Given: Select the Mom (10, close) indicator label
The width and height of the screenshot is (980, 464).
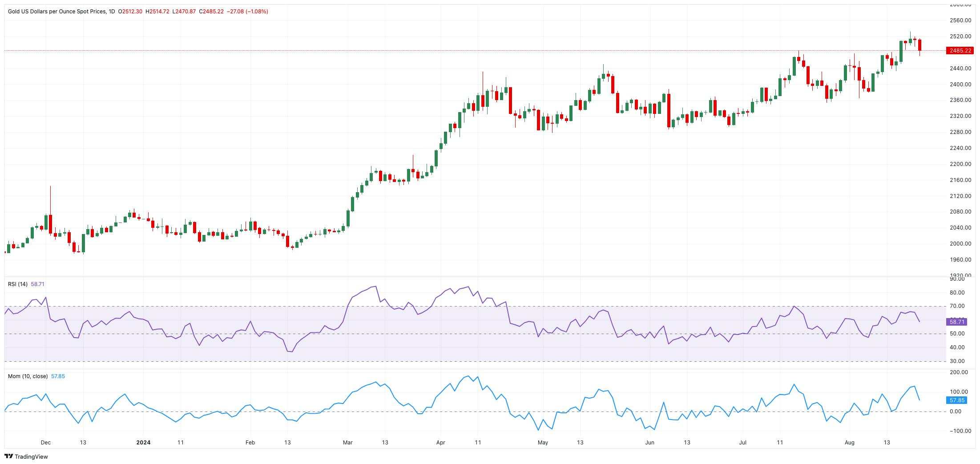Looking at the screenshot, I should point(28,376).
